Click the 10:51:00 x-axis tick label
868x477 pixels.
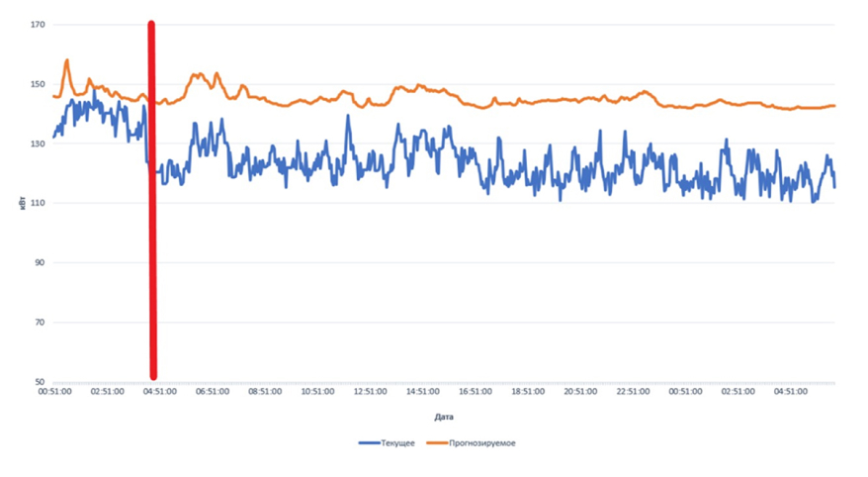pyautogui.click(x=317, y=392)
